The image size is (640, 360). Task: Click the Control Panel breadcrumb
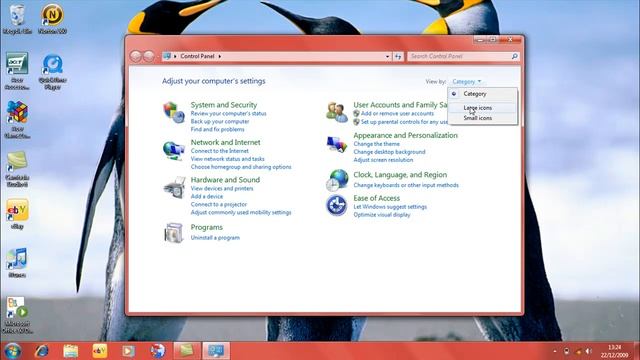(198, 56)
